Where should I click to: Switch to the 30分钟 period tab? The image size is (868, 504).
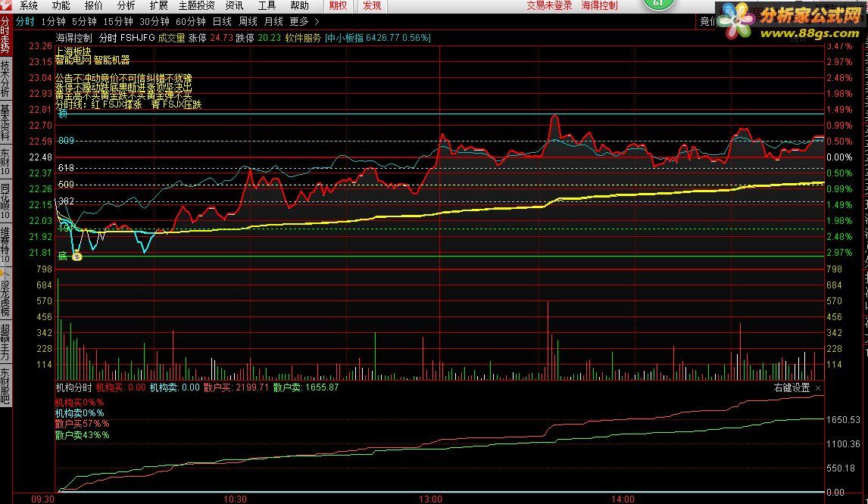[x=155, y=21]
